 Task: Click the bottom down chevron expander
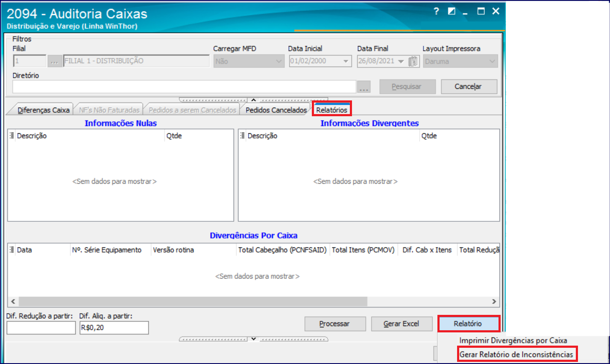(x=253, y=339)
